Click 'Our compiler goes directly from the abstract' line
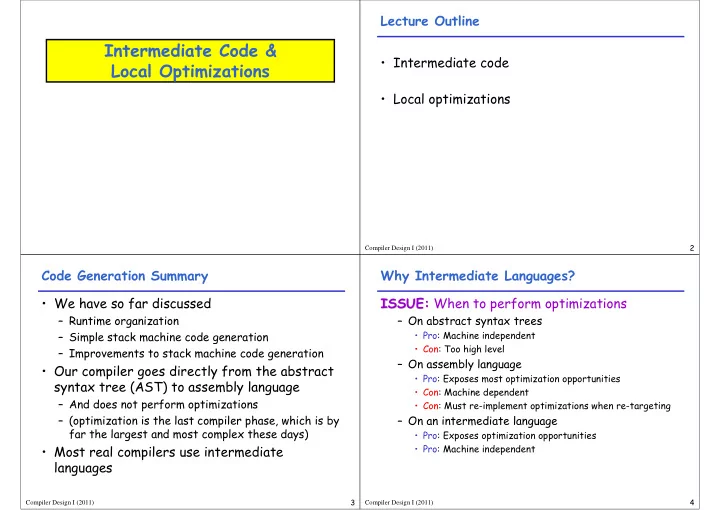Screen dimensions: 720x510 click(194, 371)
